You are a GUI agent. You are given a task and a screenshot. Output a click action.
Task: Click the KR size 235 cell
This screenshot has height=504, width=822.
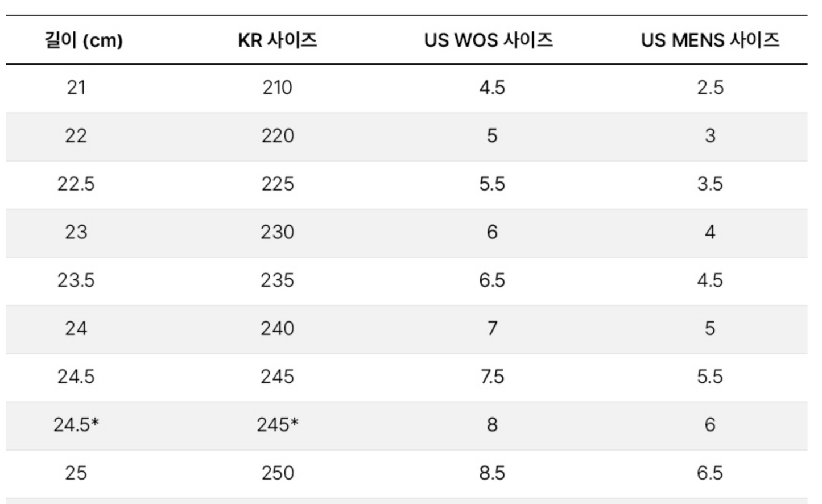278,280
